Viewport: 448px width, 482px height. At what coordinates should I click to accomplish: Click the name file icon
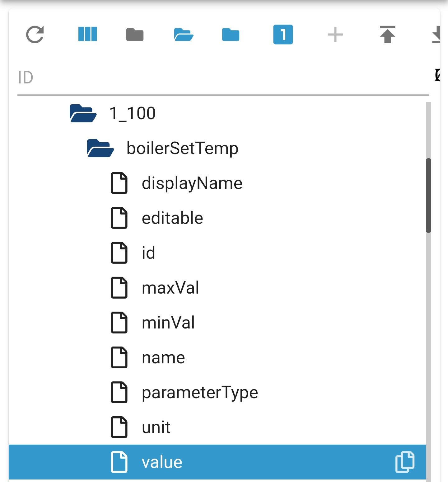click(x=119, y=357)
